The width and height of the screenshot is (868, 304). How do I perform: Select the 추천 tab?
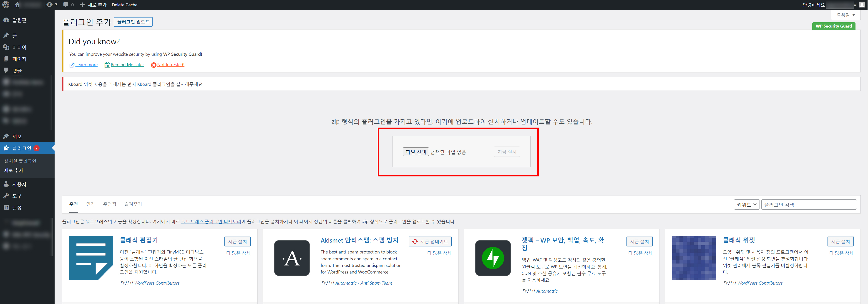tap(73, 204)
